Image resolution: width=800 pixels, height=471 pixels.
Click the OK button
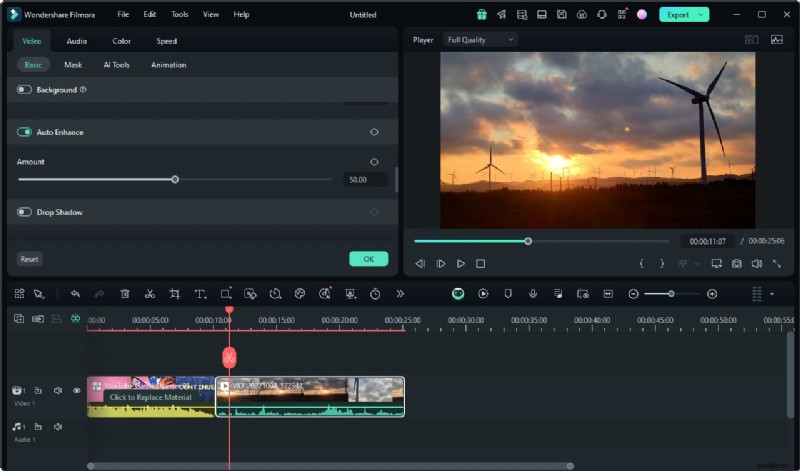[x=368, y=259]
